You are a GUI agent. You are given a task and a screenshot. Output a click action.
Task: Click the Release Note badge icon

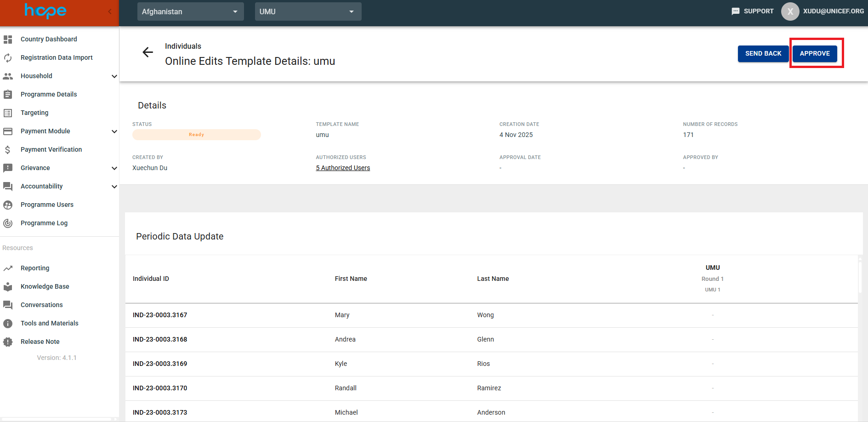tap(8, 342)
